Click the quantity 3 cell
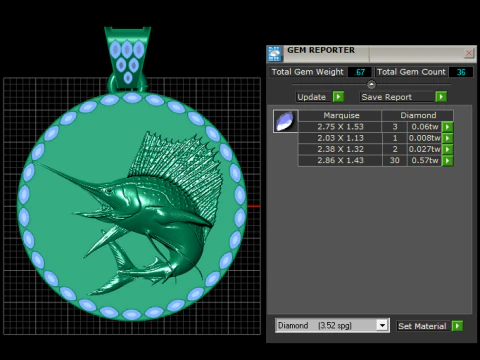The width and height of the screenshot is (480, 360). (395, 127)
